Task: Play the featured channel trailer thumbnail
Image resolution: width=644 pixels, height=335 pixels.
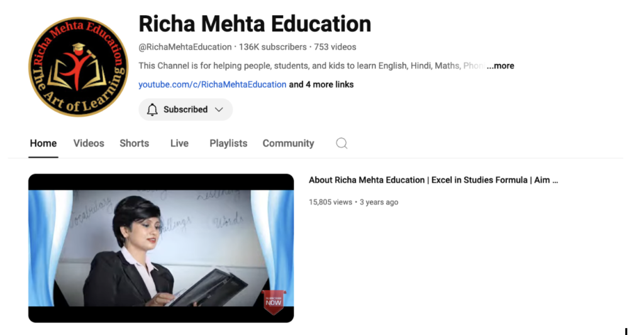Action: pyautogui.click(x=161, y=248)
